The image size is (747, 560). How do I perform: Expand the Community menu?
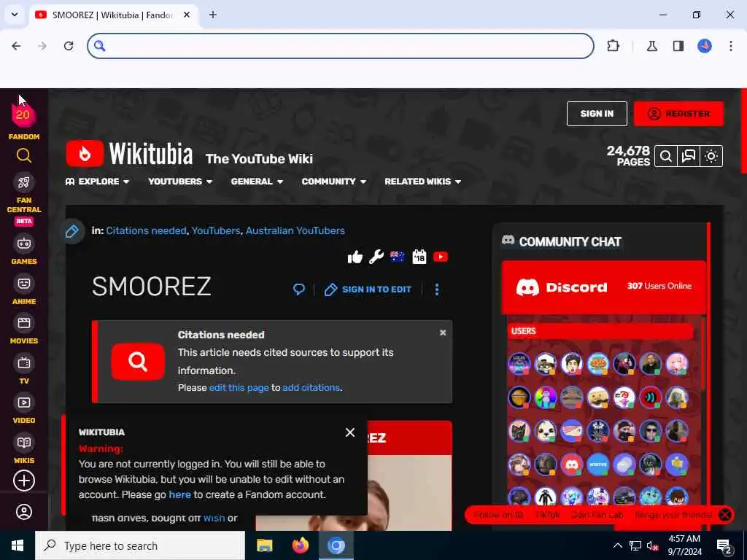pos(333,182)
